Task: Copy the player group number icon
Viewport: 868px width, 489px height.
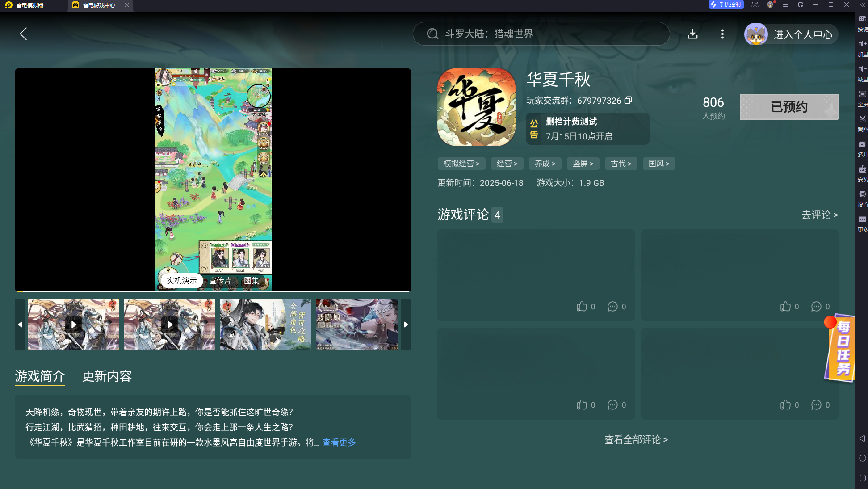Action: click(628, 101)
